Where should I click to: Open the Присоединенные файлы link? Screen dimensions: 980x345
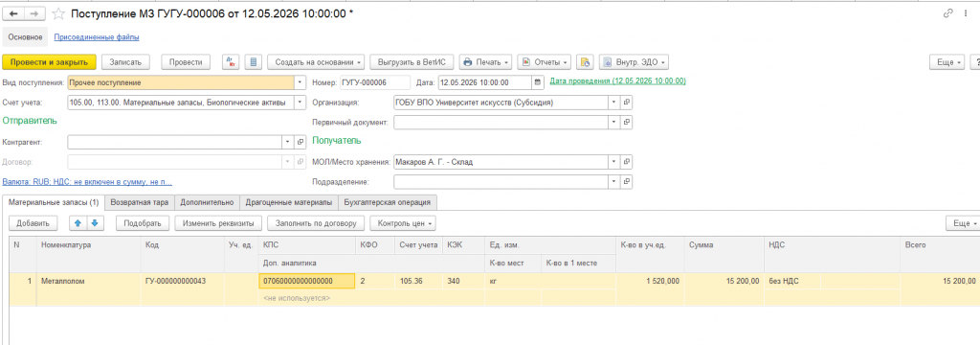(97, 37)
